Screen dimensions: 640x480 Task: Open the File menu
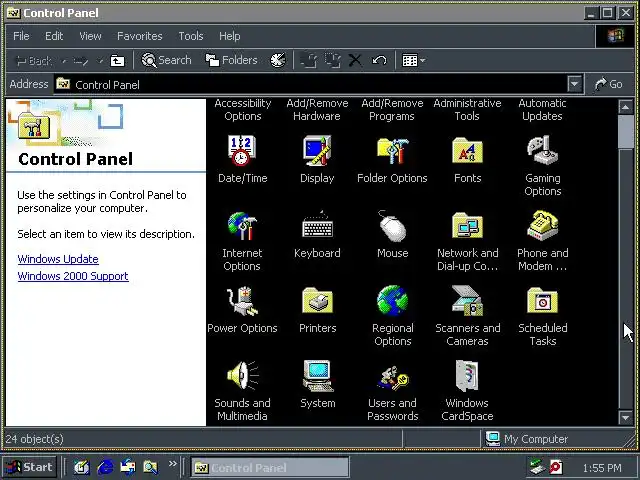coord(21,36)
